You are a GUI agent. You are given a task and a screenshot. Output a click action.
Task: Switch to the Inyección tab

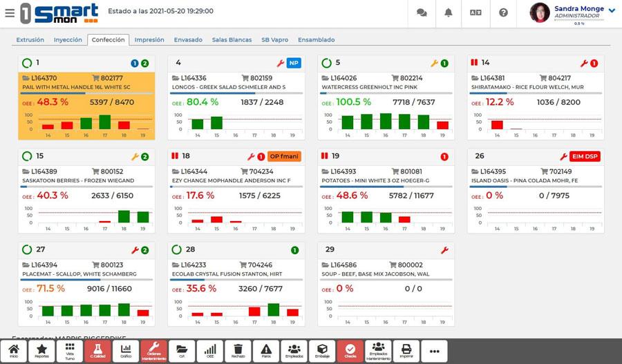(68, 39)
